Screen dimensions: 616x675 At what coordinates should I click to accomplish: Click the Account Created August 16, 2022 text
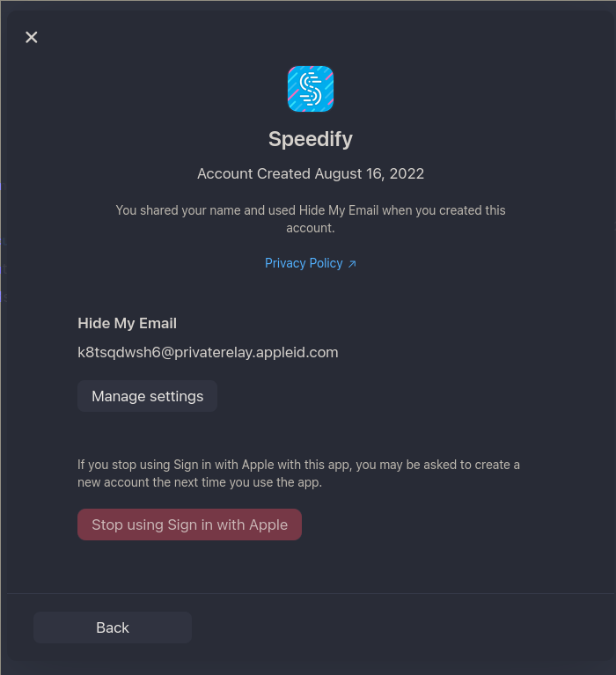pyautogui.click(x=311, y=173)
